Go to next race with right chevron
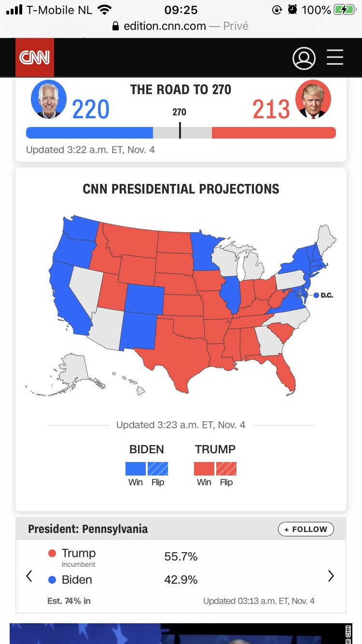Viewport: 362px width, 644px height. click(331, 575)
